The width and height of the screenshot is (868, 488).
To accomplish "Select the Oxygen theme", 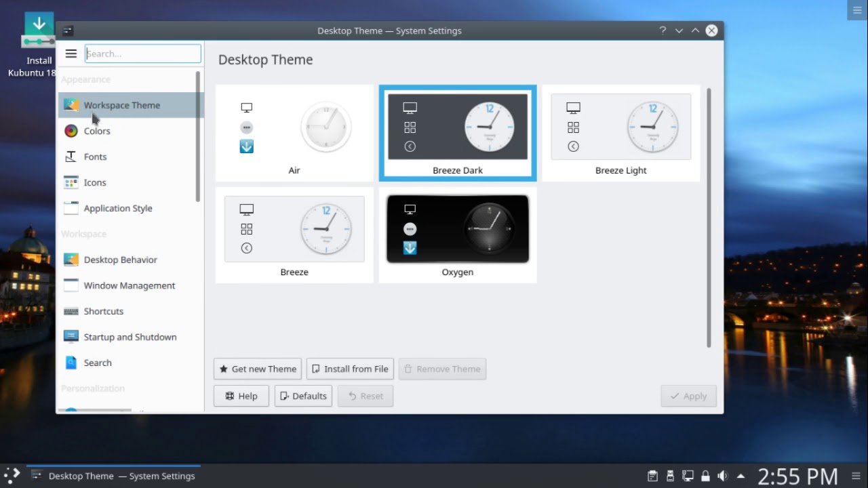I will pyautogui.click(x=458, y=235).
